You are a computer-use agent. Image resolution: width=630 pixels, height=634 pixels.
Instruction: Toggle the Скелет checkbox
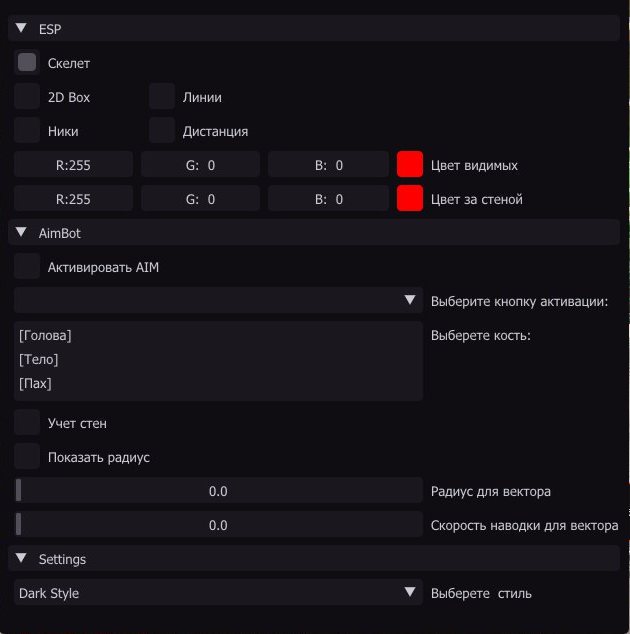coord(27,63)
